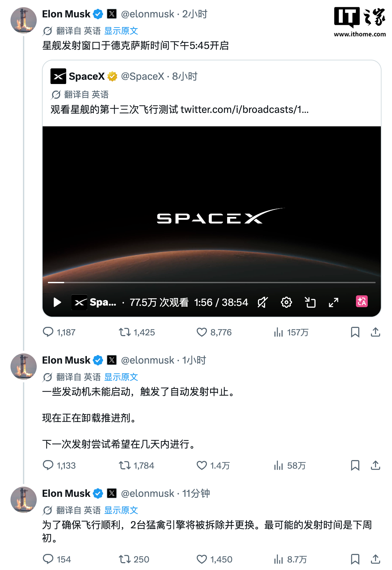Seek along the video progress bar
The image size is (392, 570).
pyautogui.click(x=212, y=282)
